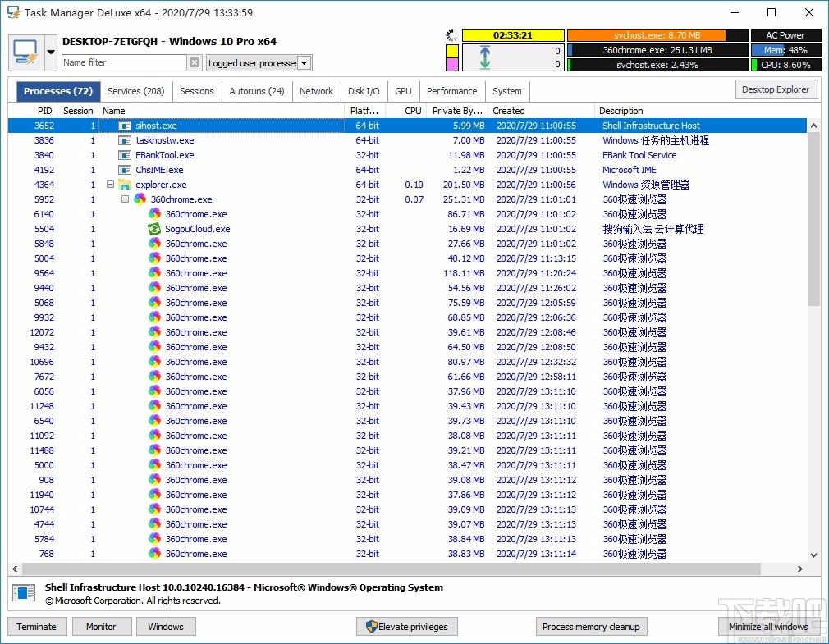Click the Desktop Explorer button

pyautogui.click(x=776, y=89)
